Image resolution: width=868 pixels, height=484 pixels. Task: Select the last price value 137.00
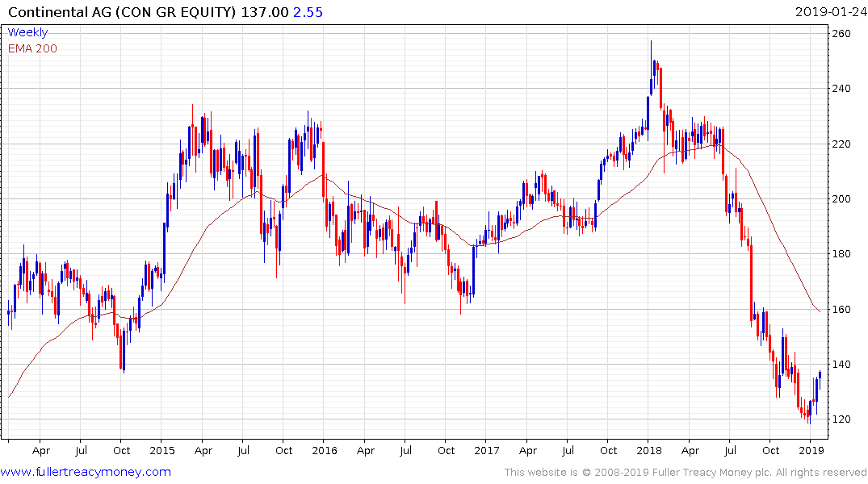click(x=265, y=12)
